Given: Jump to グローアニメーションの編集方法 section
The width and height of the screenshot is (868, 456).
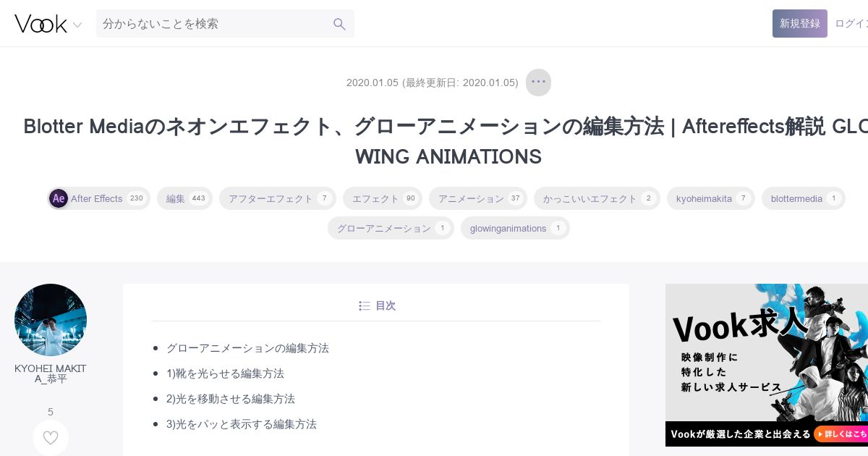Looking at the screenshot, I should [x=247, y=348].
